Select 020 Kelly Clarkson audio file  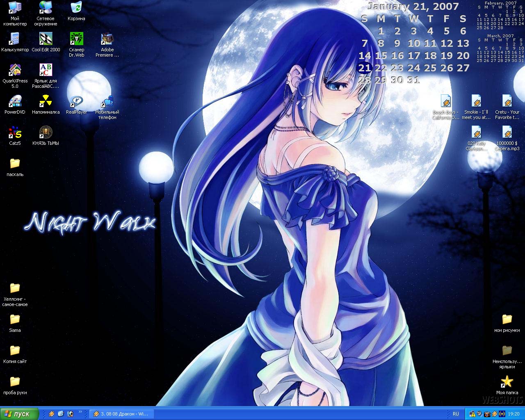click(476, 138)
